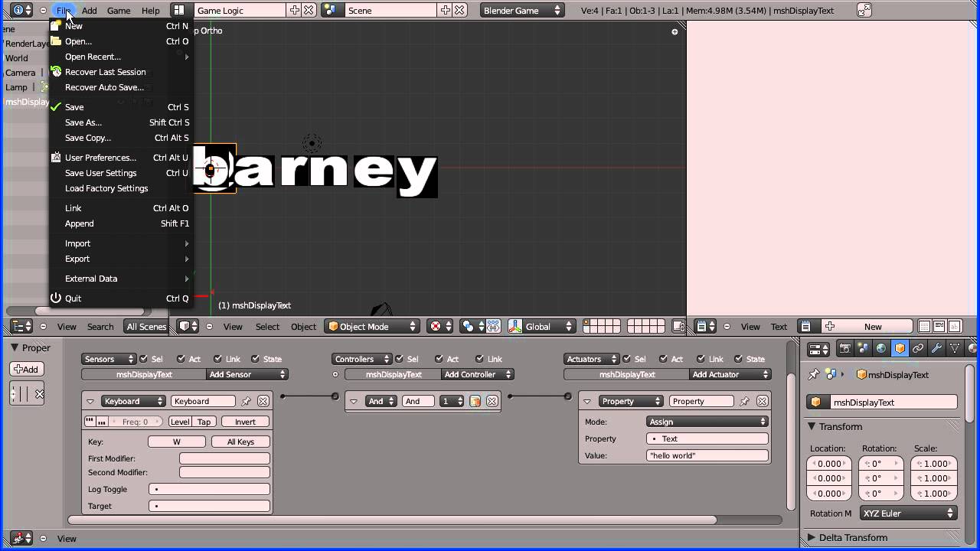Open the World properties tab icon
The width and height of the screenshot is (980, 551).
coord(881,348)
